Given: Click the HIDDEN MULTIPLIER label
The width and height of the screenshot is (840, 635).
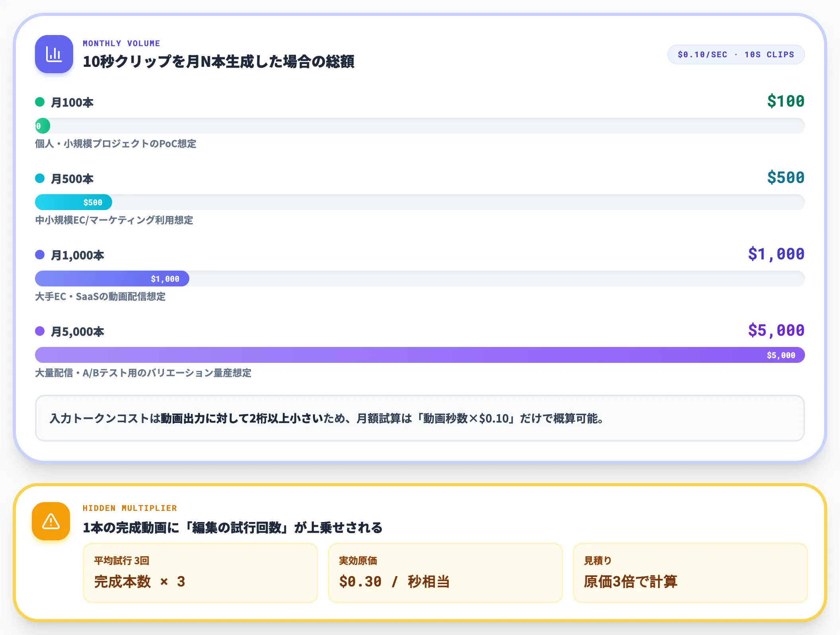Looking at the screenshot, I should pos(130,508).
